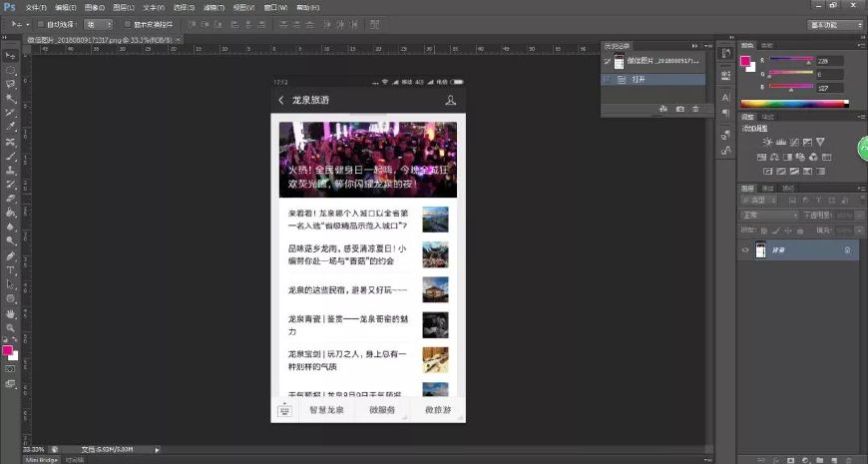
Task: Open the Edit (编辑) menu
Action: 65,8
